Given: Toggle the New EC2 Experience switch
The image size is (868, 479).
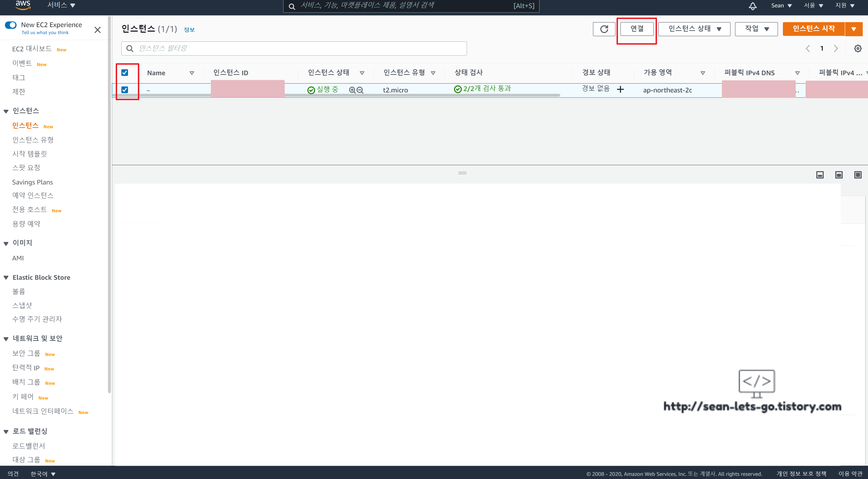Looking at the screenshot, I should [x=11, y=25].
